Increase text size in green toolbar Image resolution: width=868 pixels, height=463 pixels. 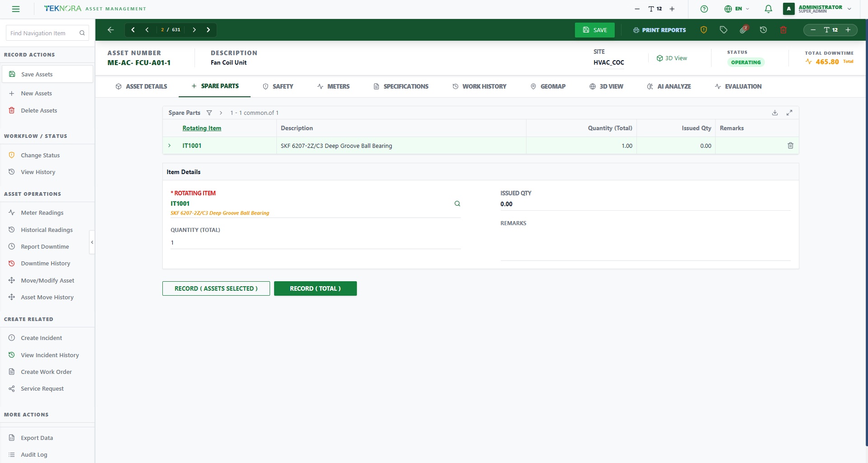pos(848,30)
